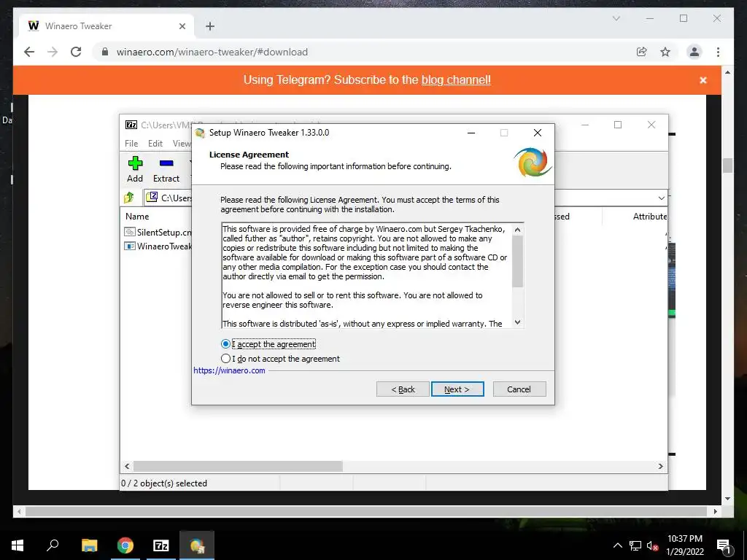Open Windows taskbar search
This screenshot has width=747, height=560.
pyautogui.click(x=53, y=545)
